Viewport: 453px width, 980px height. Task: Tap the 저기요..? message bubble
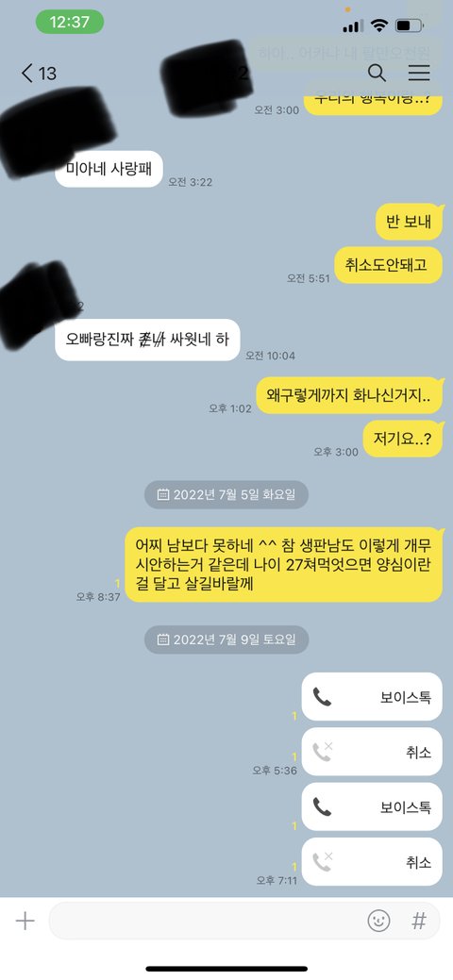(x=404, y=439)
